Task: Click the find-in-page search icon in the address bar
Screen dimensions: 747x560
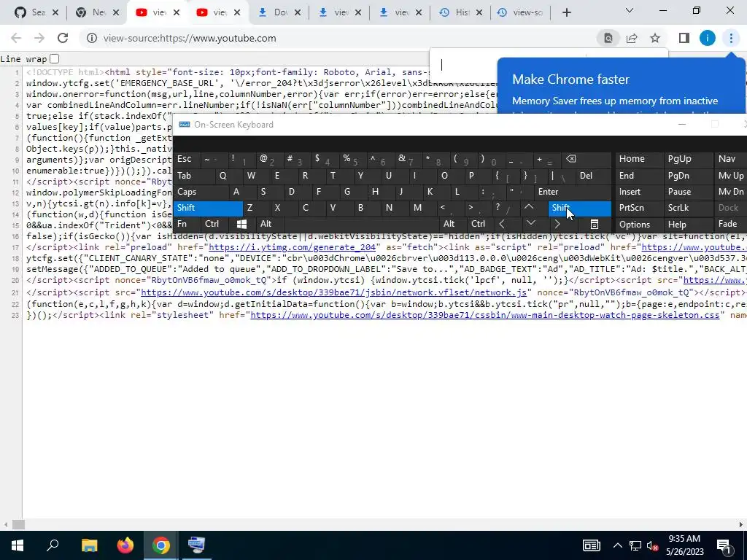Action: coord(608,38)
